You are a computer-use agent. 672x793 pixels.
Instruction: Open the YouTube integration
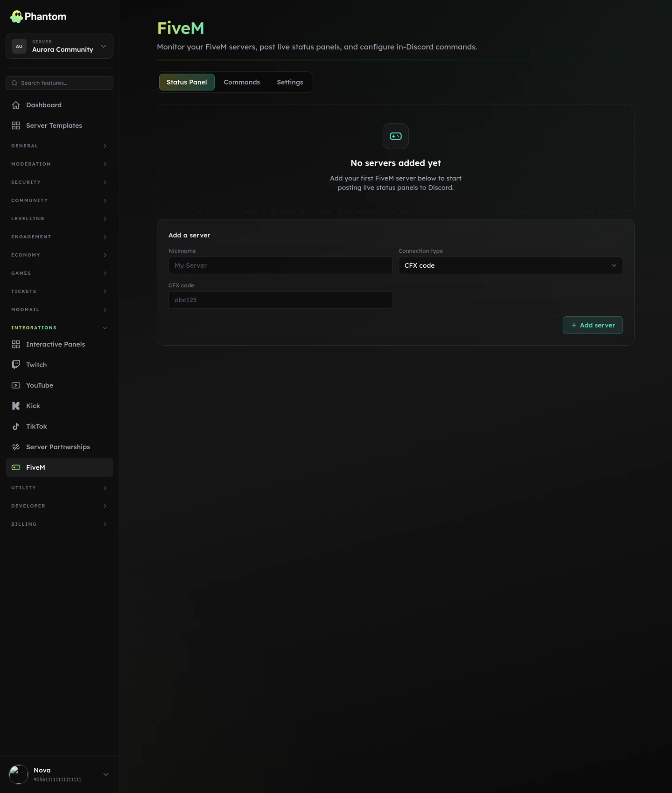59,385
